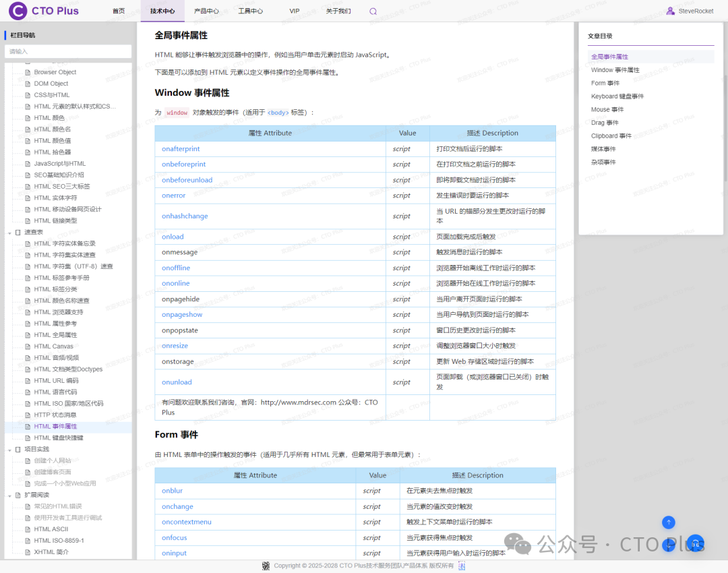The width and height of the screenshot is (728, 573).
Task: Open the onfocus attribute link
Action: [175, 538]
